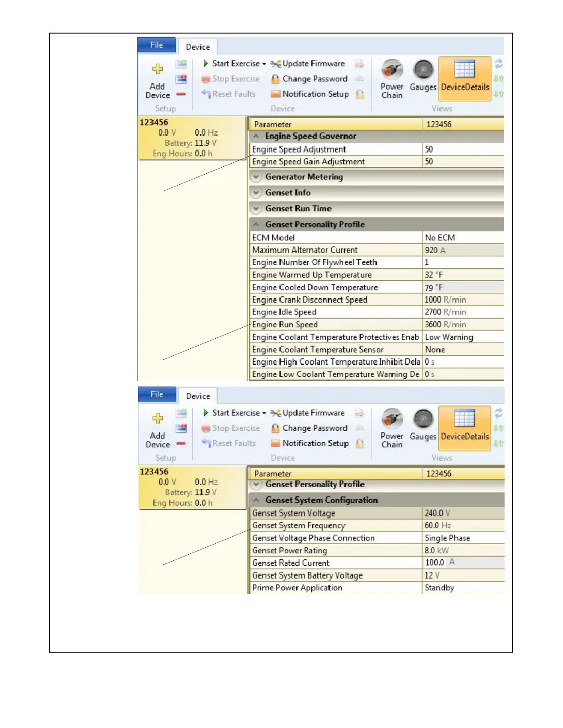Click the 'Engine Run Speed' parameter row
The image size is (563, 728).
click(377, 324)
